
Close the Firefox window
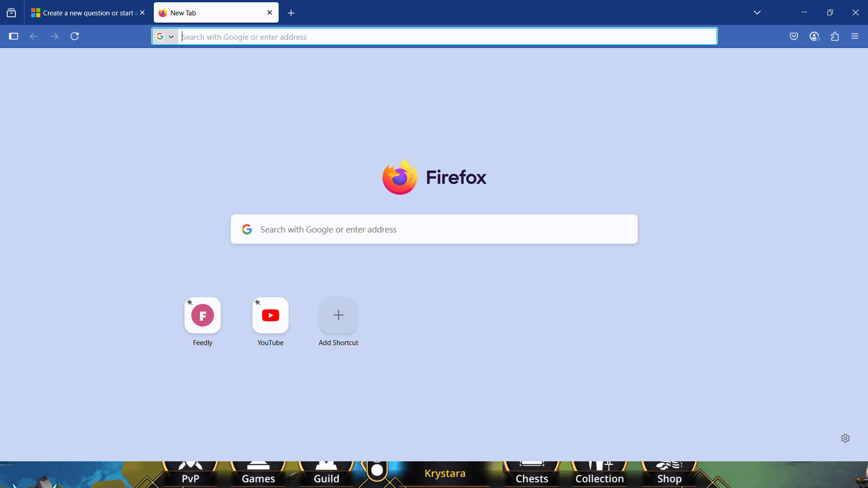(855, 12)
